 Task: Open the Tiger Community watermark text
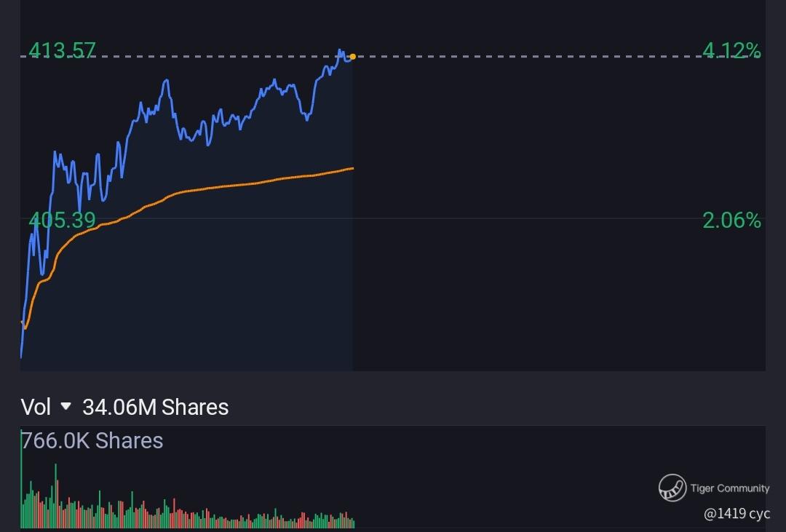point(729,488)
